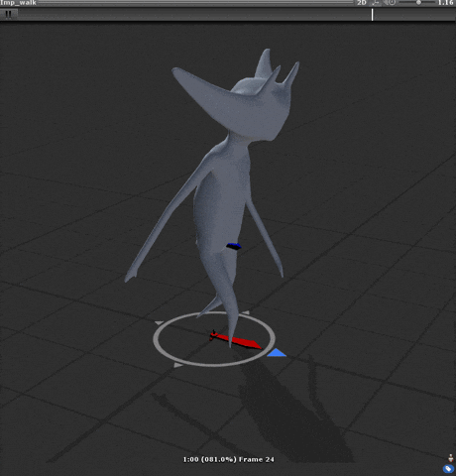
Task: Click the speed value 1.16
Action: pos(446,3)
